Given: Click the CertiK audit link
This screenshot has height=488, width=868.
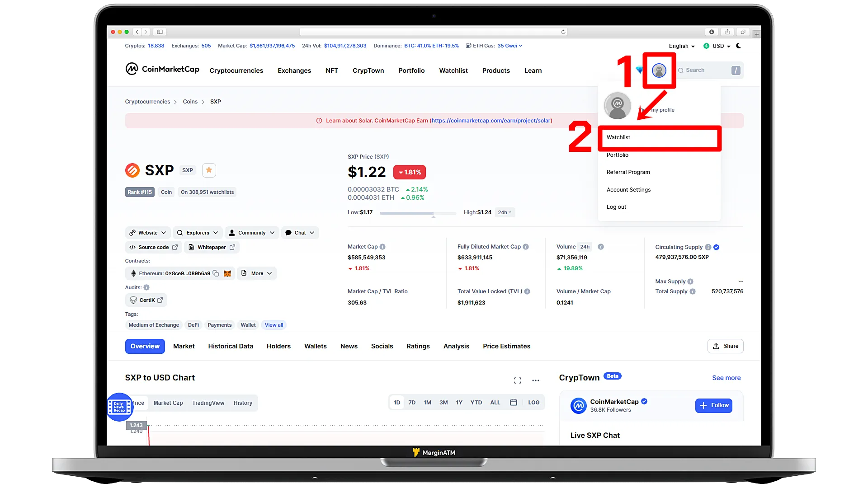Looking at the screenshot, I should point(146,300).
